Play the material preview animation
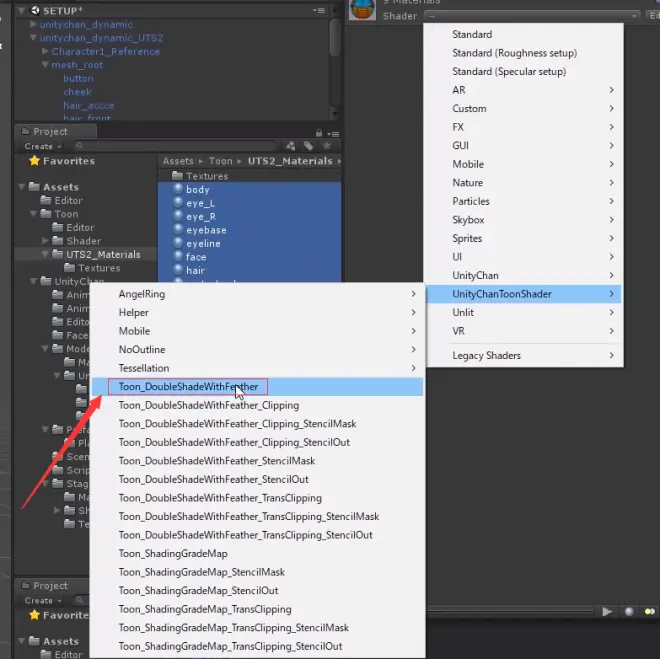This screenshot has width=660, height=659. point(607,611)
